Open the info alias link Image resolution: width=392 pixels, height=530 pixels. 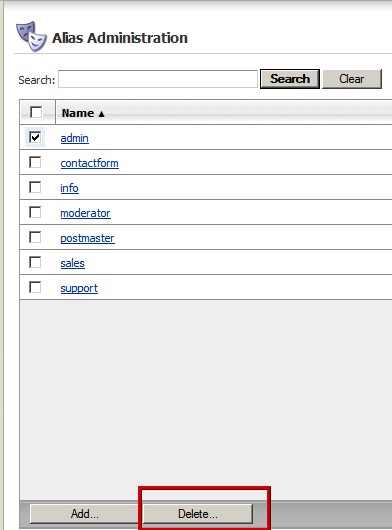click(69, 188)
